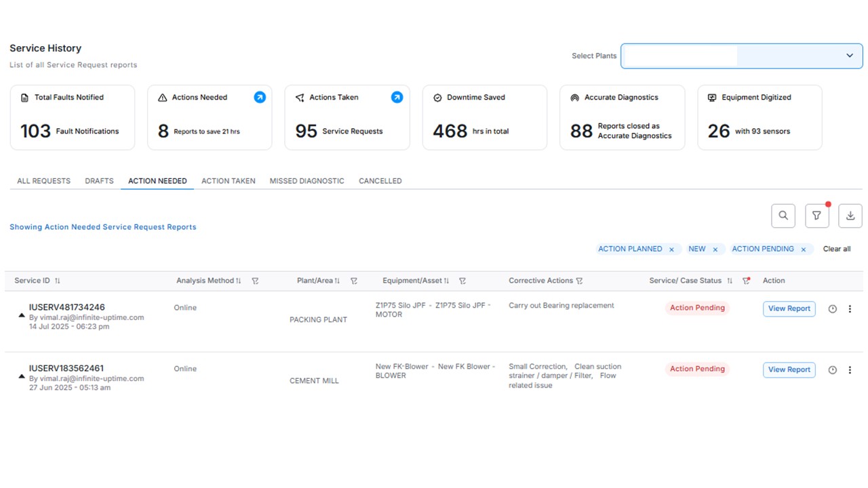Viewport: 868px width, 488px height.
Task: Open three-dot menu for IUSERV183562461
Action: click(850, 370)
